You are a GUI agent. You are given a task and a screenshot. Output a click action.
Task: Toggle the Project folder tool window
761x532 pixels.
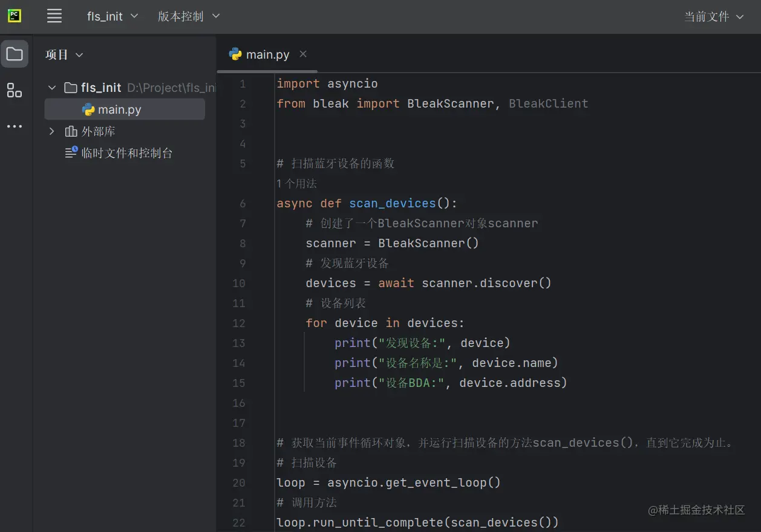(x=15, y=54)
